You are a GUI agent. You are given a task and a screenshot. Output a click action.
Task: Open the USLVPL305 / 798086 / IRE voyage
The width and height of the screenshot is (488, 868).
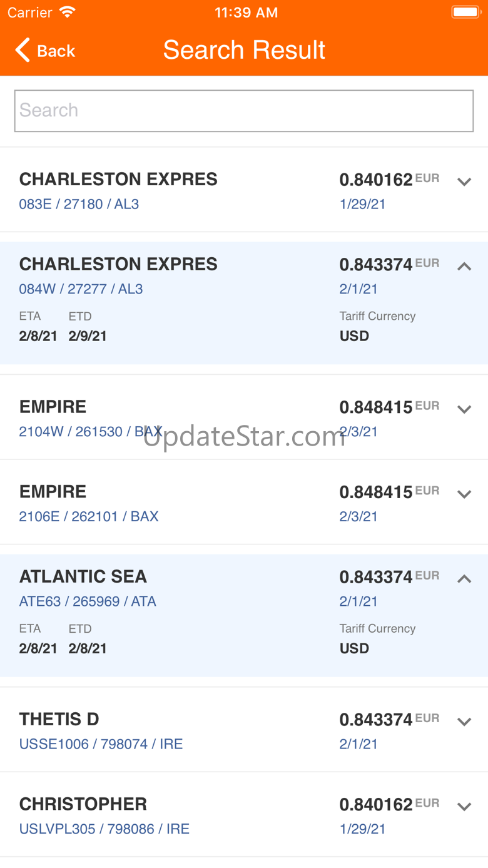pos(104,829)
